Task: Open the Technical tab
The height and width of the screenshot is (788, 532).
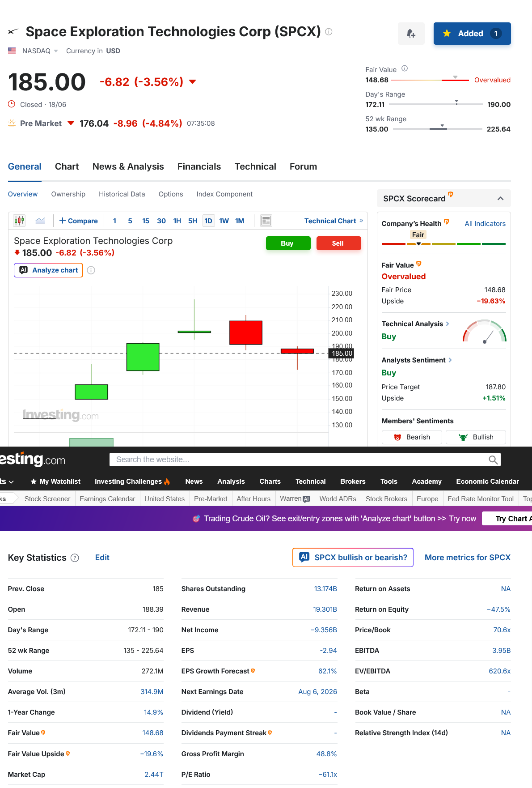Action: point(255,166)
